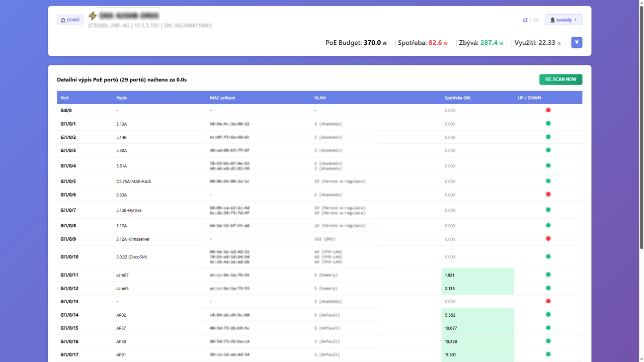The width and height of the screenshot is (644, 362).
Task: Click the page vertical scrollbar
Action: pyautogui.click(x=641, y=126)
